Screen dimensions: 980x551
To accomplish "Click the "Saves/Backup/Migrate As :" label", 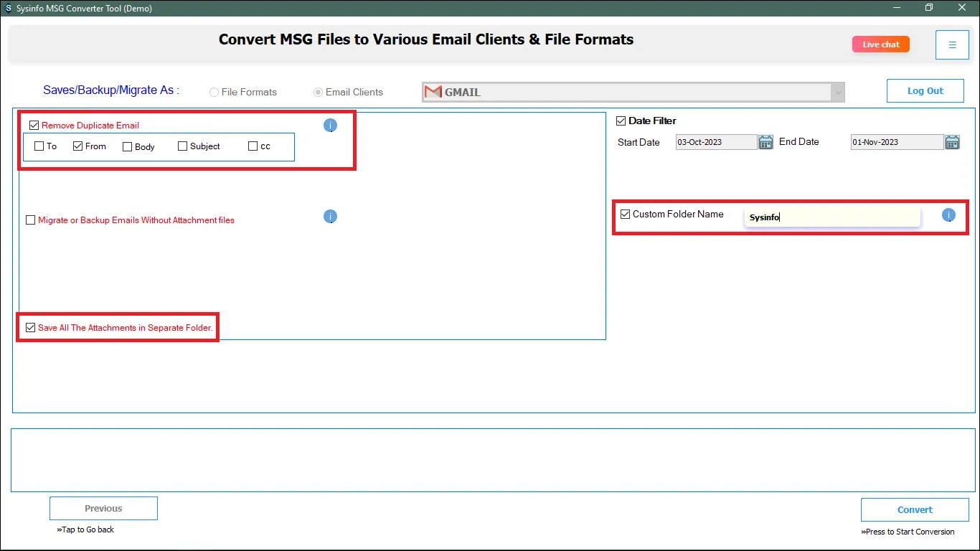I will tap(111, 90).
